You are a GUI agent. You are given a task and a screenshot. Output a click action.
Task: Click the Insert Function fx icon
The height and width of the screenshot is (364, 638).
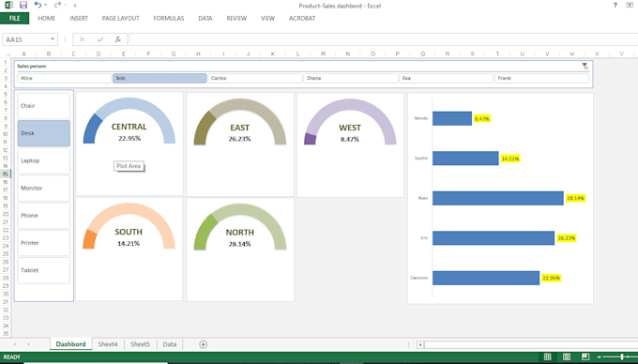click(118, 39)
